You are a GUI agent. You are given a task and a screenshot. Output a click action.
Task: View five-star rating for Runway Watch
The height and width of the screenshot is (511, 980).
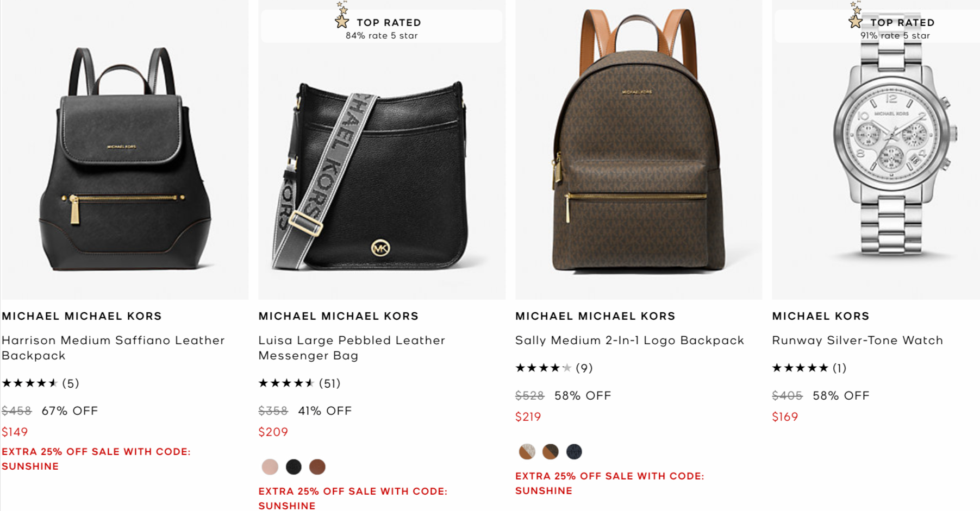tap(809, 368)
